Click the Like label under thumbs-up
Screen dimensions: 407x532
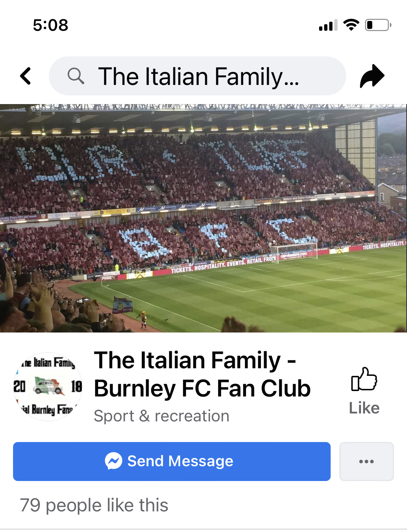coord(364,408)
